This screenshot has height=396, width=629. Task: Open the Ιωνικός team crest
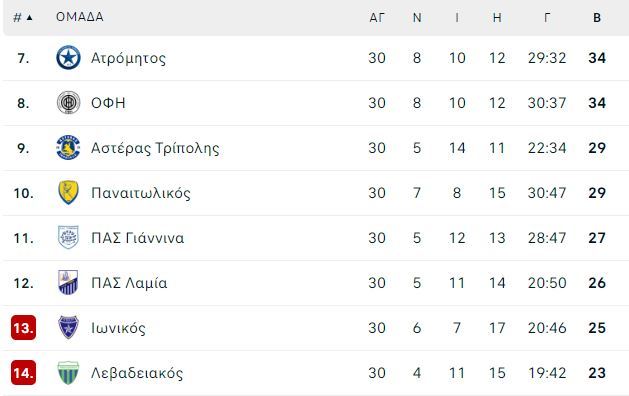click(x=68, y=327)
